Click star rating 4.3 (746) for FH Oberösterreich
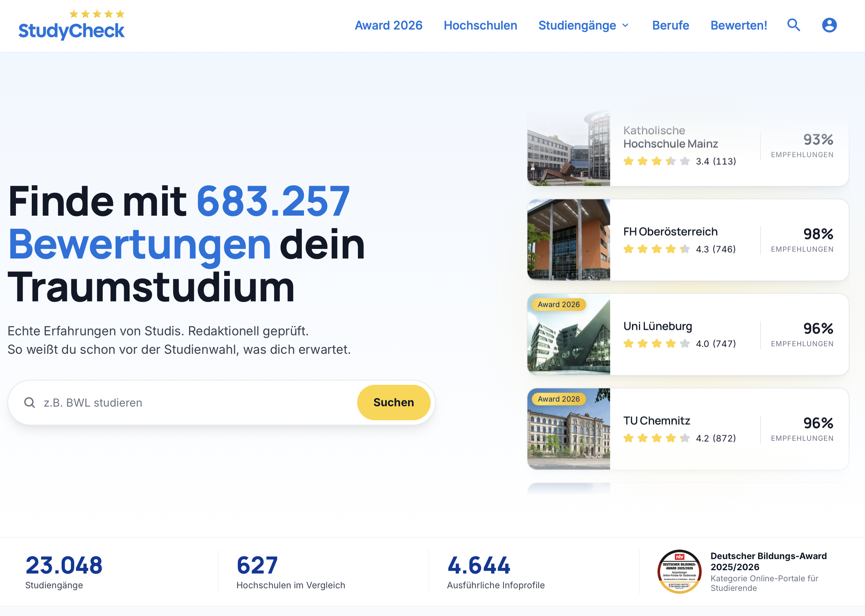 tap(680, 249)
